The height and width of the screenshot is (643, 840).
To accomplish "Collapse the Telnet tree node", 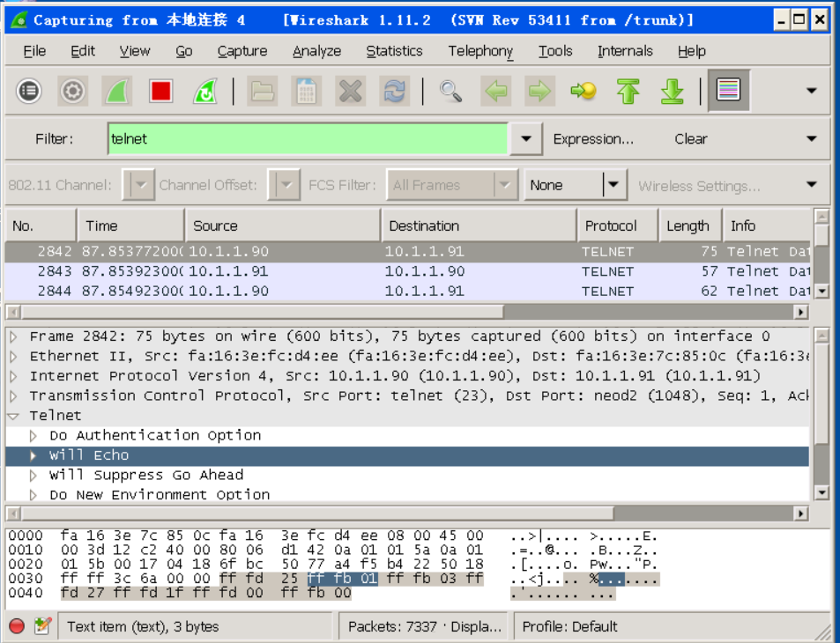I will (x=14, y=416).
